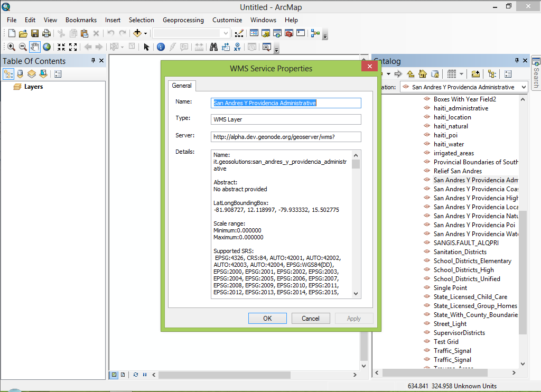541x392 pixels.
Task: Refresh the map view
Action: pyautogui.click(x=136, y=375)
